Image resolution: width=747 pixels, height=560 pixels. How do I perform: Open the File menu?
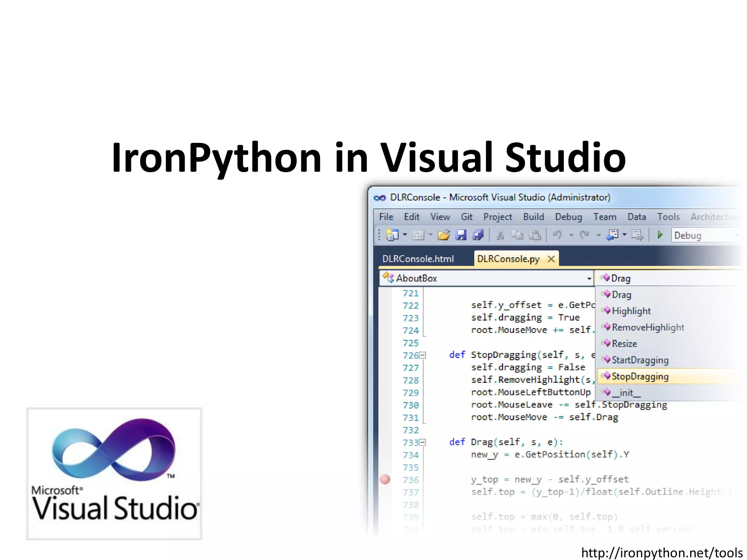(x=386, y=217)
